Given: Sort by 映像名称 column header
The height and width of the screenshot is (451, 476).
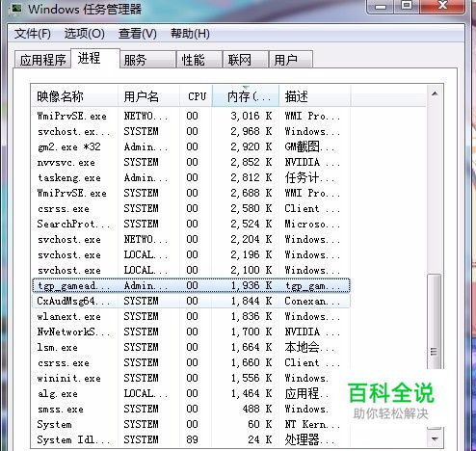Looking at the screenshot, I should point(75,96).
